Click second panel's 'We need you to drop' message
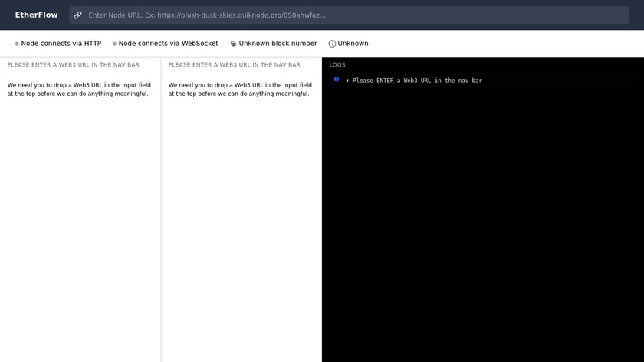The image size is (644, 362). click(240, 89)
